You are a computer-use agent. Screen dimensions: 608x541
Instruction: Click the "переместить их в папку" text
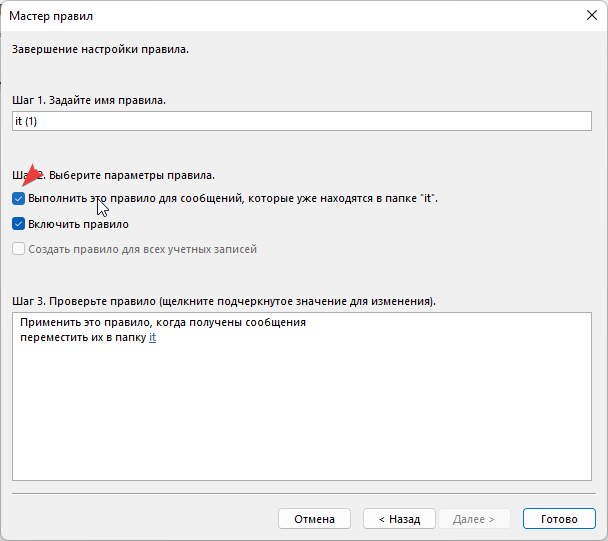82,338
